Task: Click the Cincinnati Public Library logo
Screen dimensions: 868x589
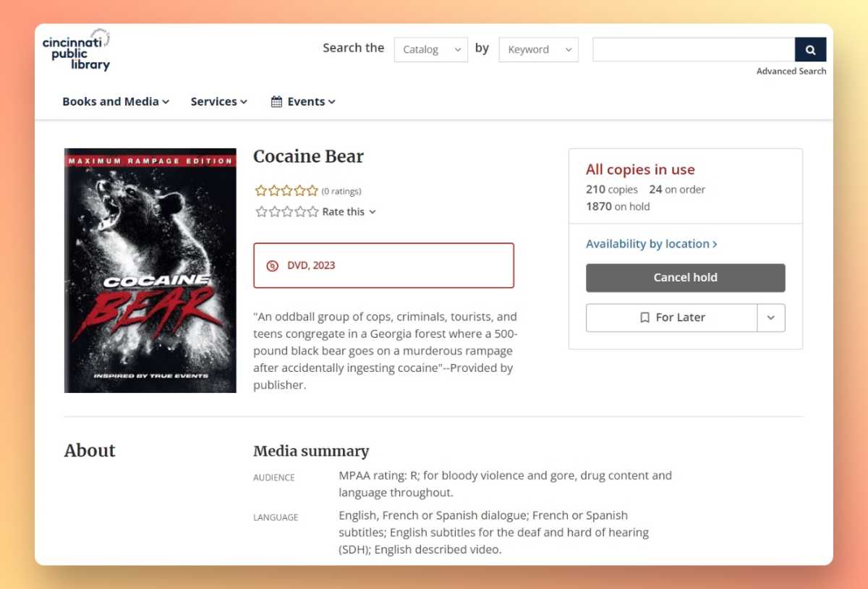Action: coord(75,49)
